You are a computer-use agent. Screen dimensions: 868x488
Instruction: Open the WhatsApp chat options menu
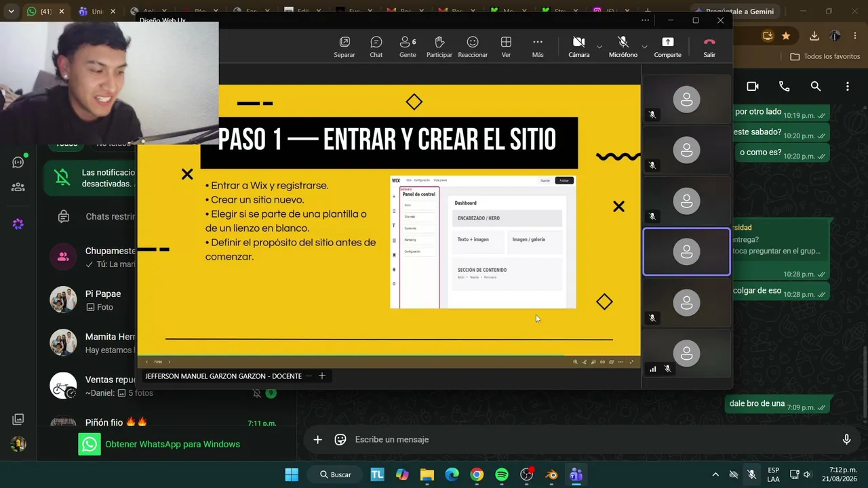click(848, 87)
